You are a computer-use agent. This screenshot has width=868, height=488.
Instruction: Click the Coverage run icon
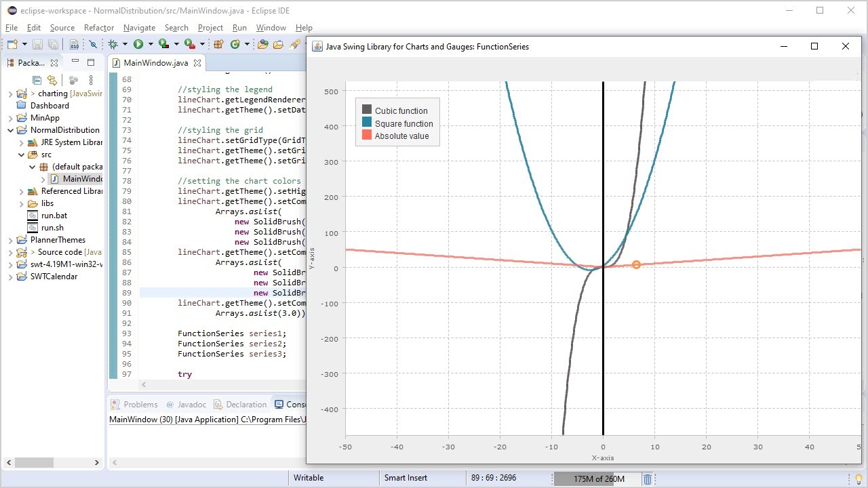pos(163,44)
